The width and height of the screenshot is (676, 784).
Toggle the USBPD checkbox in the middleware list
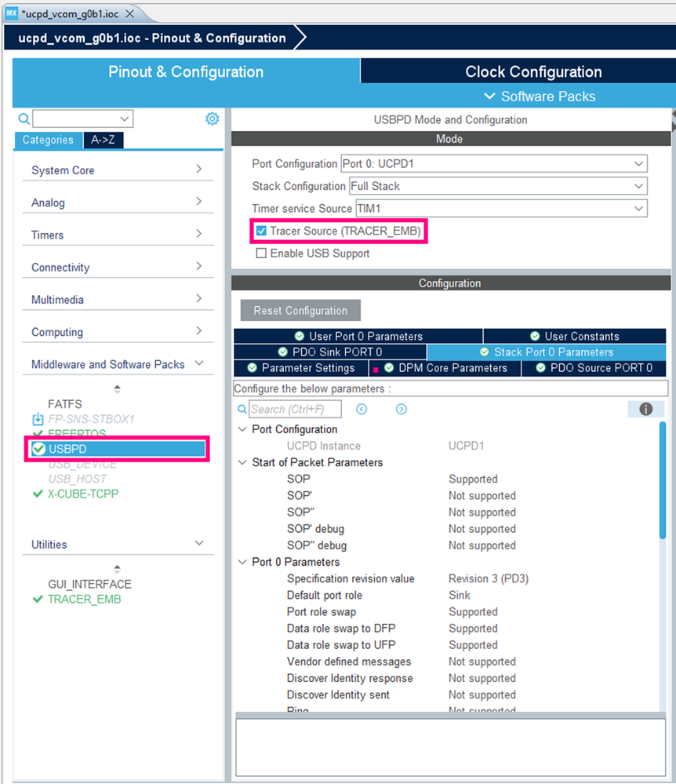pos(38,449)
